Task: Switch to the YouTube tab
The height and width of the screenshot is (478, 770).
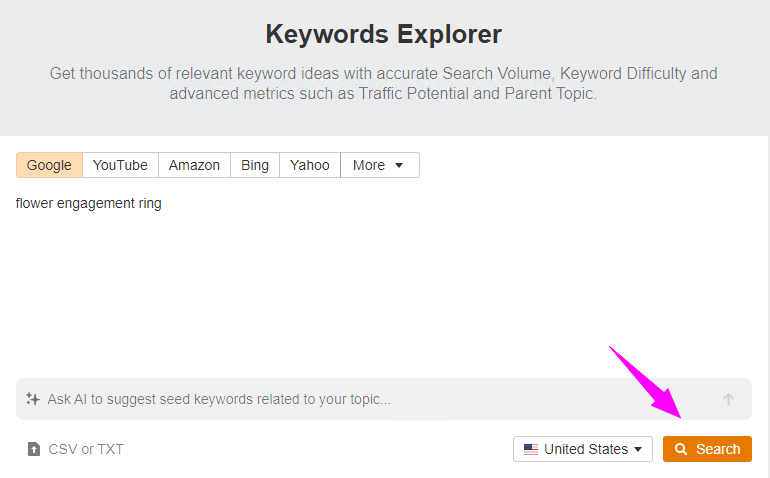Action: tap(120, 165)
